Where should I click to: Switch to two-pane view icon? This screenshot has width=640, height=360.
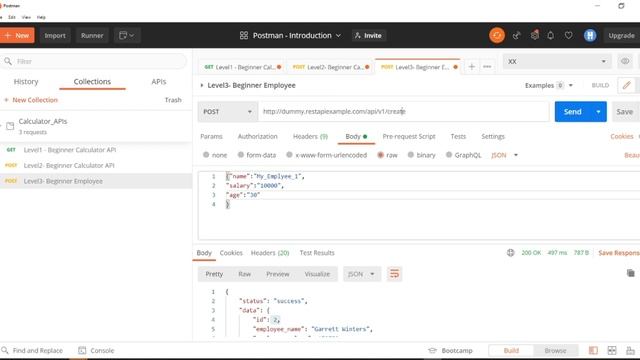pos(612,350)
